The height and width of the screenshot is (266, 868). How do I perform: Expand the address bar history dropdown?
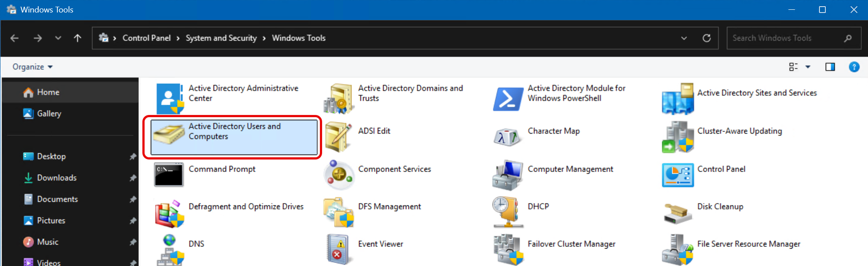(x=684, y=38)
